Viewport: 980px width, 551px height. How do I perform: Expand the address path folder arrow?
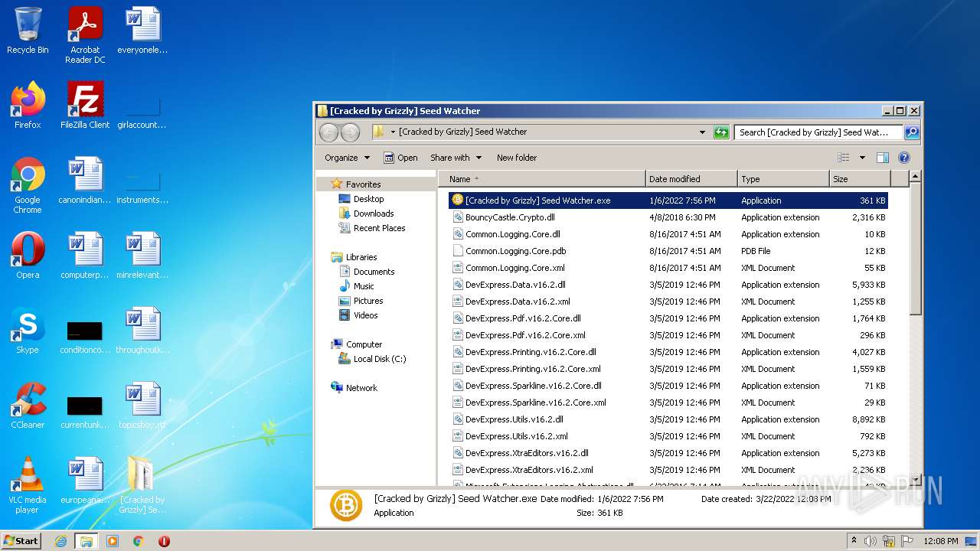(x=393, y=132)
